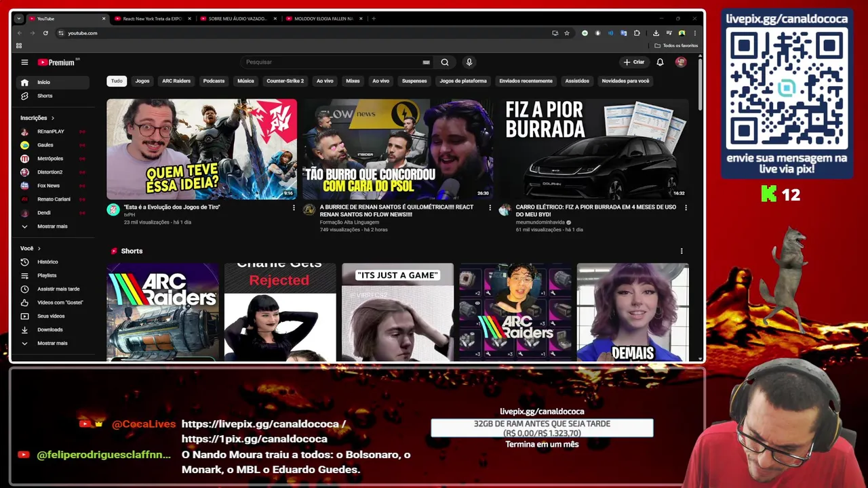Image resolution: width=868 pixels, height=488 pixels.
Task: Select the Podcasts filter chip
Action: (x=214, y=81)
